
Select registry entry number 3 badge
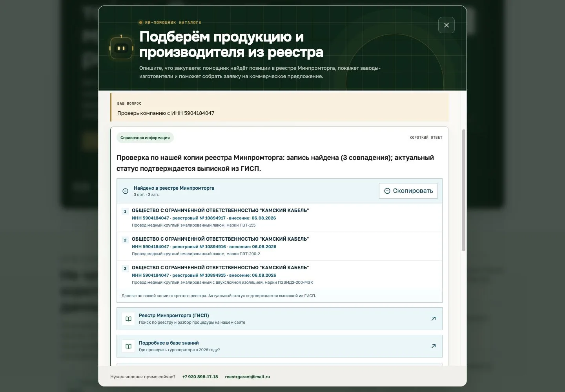(125, 269)
